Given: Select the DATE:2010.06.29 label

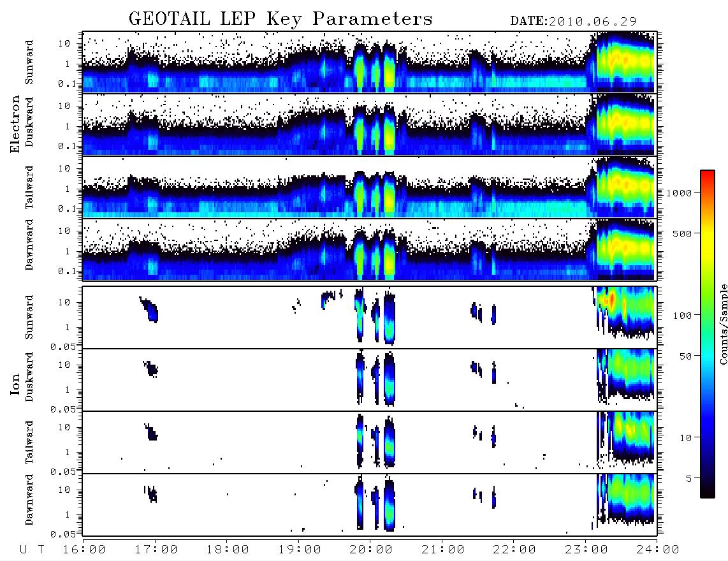Looking at the screenshot, I should coord(573,22).
